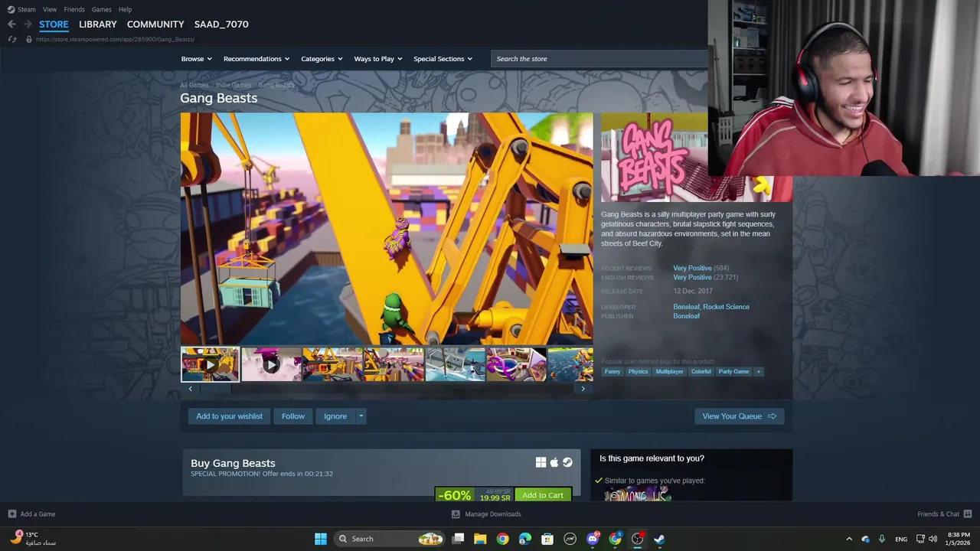Open Discord from the taskbar
Screen dimensions: 980x551
pyautogui.click(x=593, y=539)
